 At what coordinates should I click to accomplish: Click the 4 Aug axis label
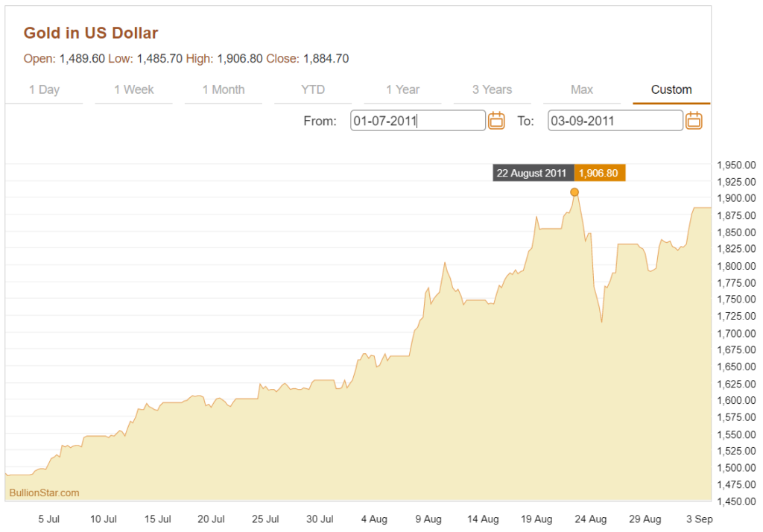tap(374, 519)
